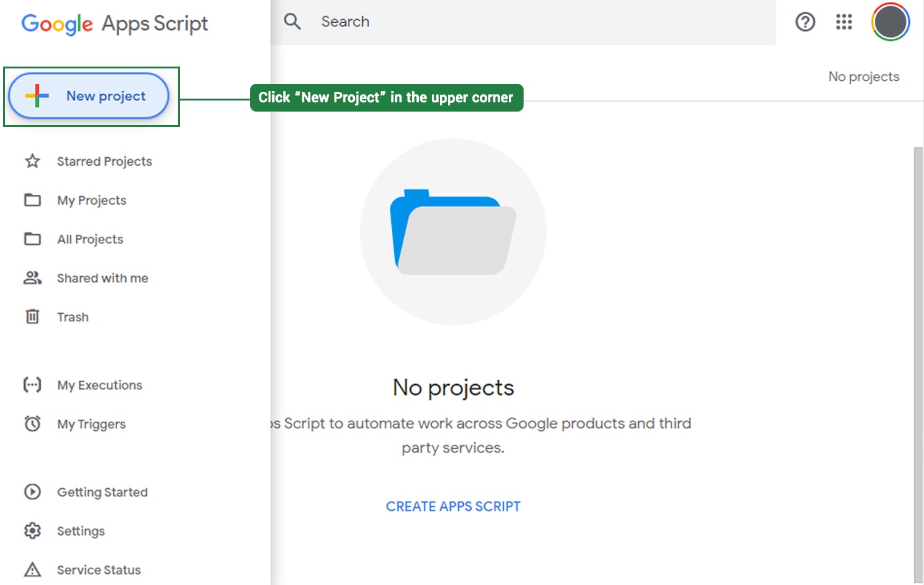The image size is (924, 585).
Task: Open projects Shared with me
Action: tap(102, 278)
